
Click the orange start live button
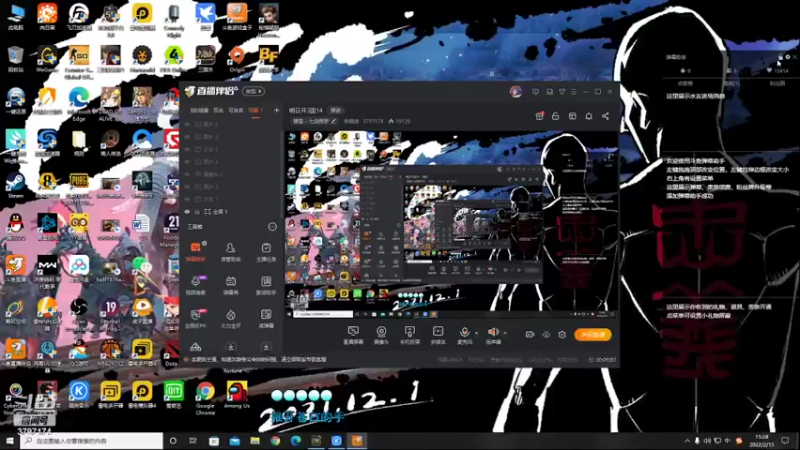coord(592,335)
